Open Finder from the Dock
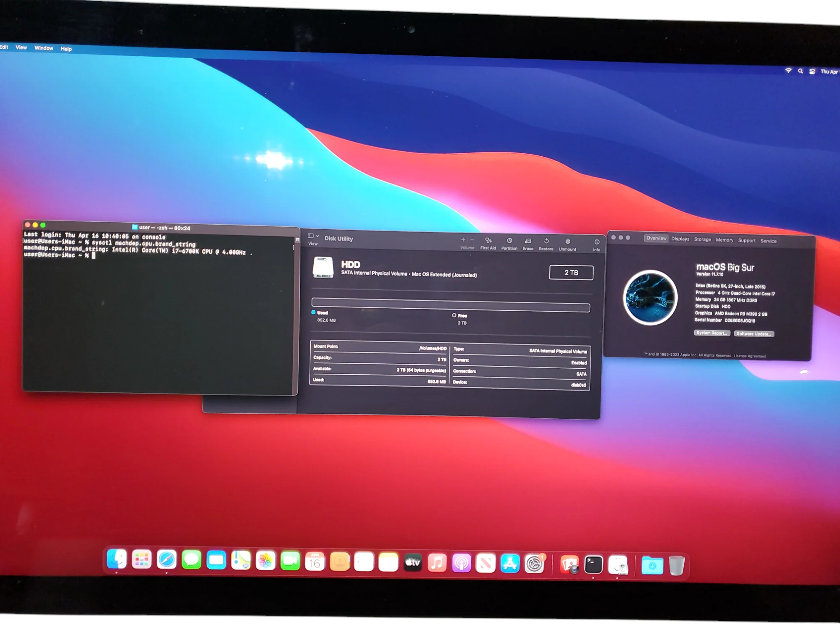Image resolution: width=840 pixels, height=630 pixels. pyautogui.click(x=117, y=560)
